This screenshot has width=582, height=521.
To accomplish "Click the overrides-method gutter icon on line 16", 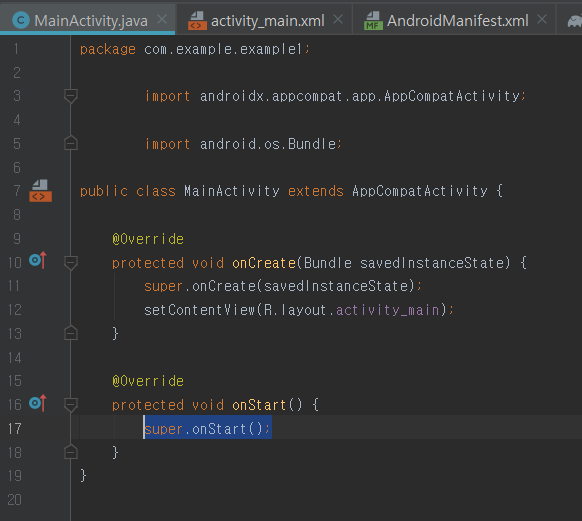I will pos(38,403).
